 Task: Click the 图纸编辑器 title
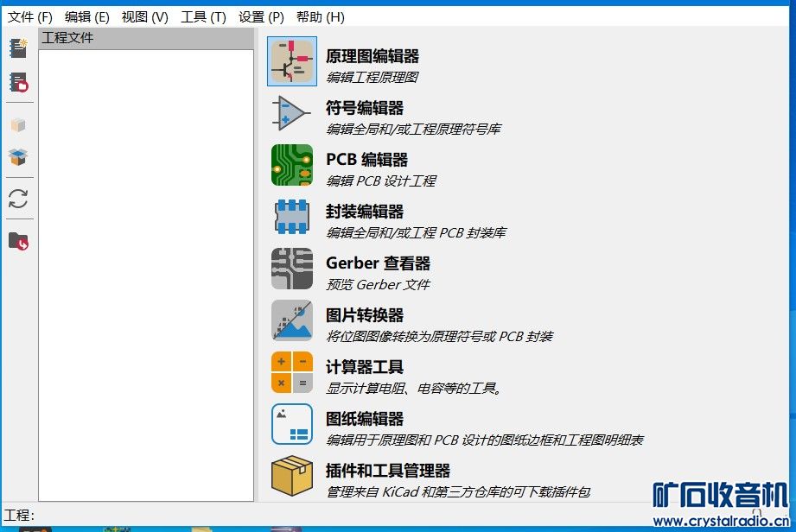[365, 418]
